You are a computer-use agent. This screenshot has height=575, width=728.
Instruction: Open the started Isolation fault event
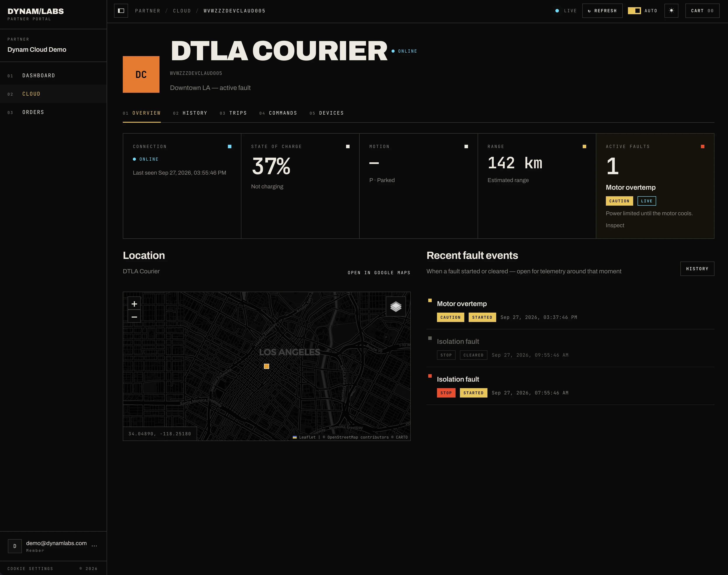pyautogui.click(x=570, y=386)
